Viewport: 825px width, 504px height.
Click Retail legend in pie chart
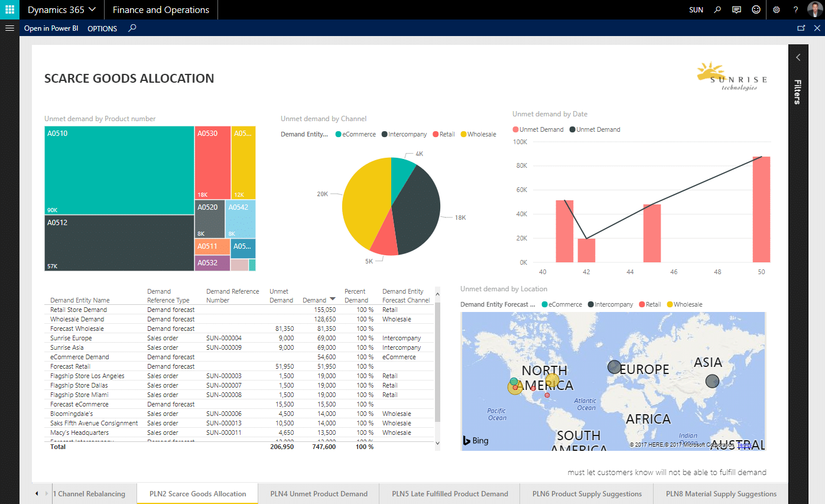(444, 134)
